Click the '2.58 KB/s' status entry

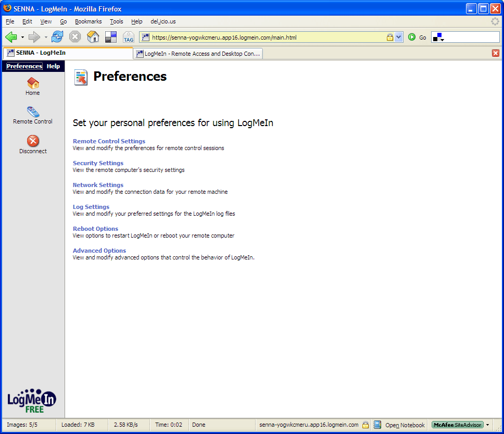[x=125, y=425]
